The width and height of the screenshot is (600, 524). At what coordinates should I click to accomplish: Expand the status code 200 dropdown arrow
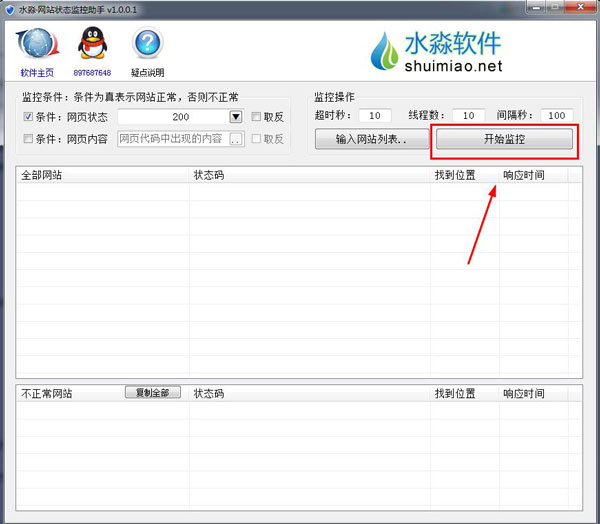click(236, 117)
